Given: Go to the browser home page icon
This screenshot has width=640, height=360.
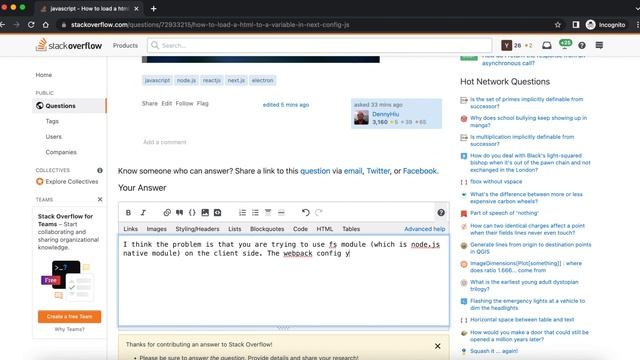Looking at the screenshot, I should (x=46, y=25).
